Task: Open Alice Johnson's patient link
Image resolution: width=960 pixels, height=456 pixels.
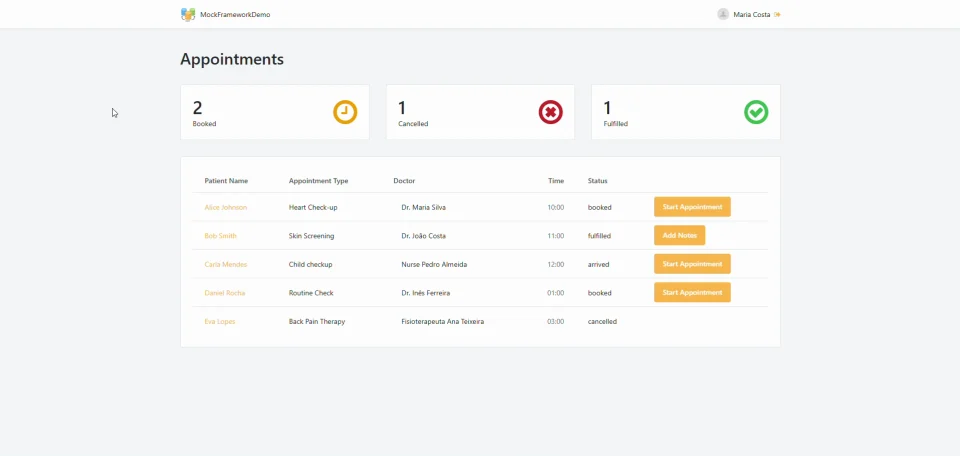Action: click(225, 207)
